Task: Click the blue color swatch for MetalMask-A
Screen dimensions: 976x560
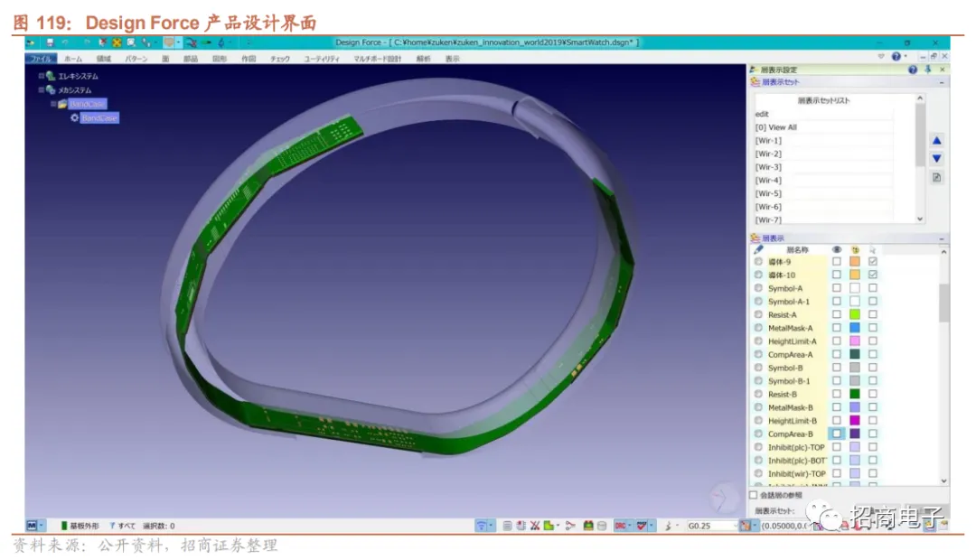Action: [855, 328]
